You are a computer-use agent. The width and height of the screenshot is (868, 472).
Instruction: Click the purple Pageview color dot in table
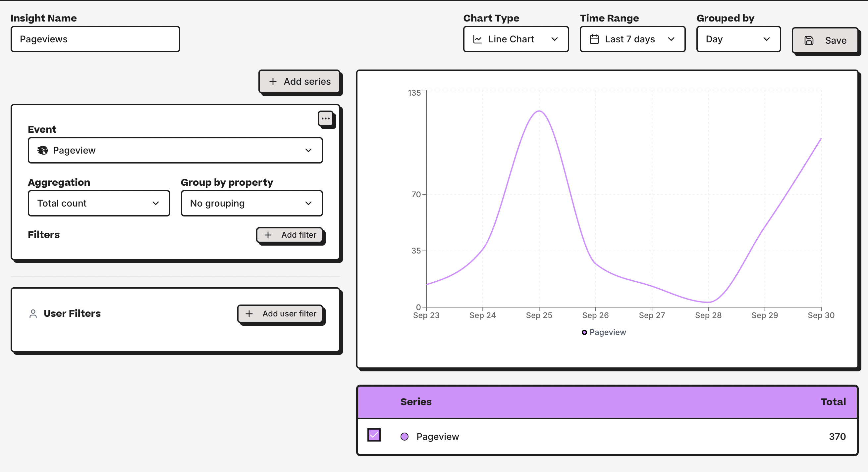point(404,437)
